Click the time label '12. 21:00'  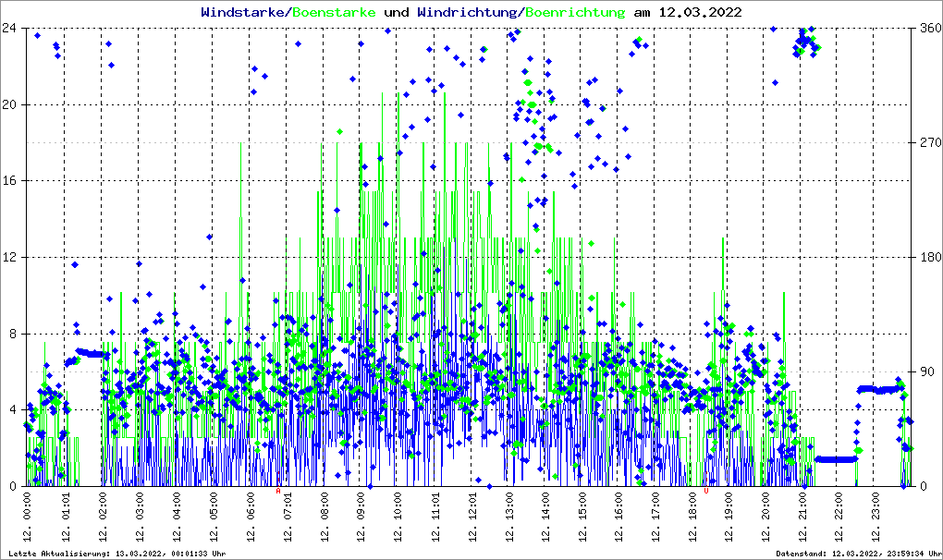pyautogui.click(x=802, y=515)
